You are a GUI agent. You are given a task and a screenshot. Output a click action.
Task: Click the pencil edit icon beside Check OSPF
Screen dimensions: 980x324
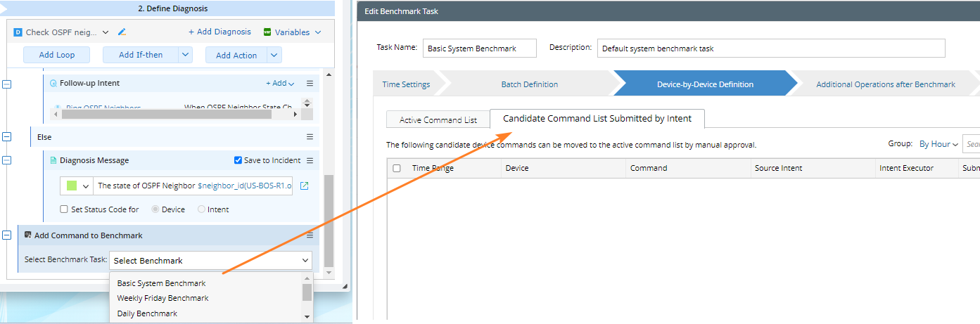122,32
